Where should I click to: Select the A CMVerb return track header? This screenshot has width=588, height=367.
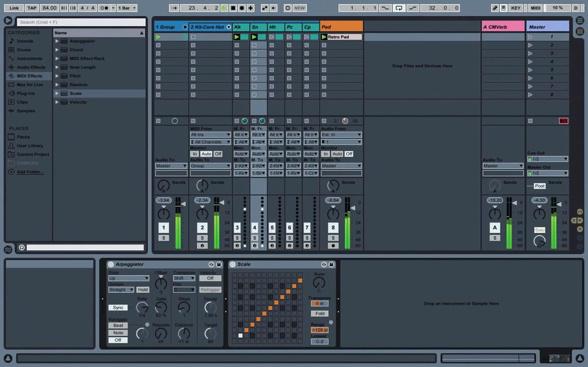pyautogui.click(x=503, y=27)
